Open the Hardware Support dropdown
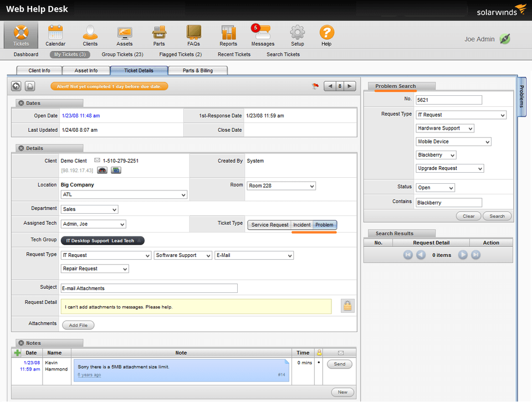This screenshot has height=402, width=532. [445, 128]
